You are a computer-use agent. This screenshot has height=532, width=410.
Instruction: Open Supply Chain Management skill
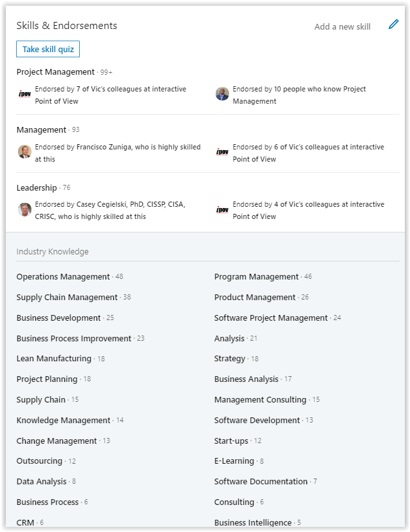point(67,297)
